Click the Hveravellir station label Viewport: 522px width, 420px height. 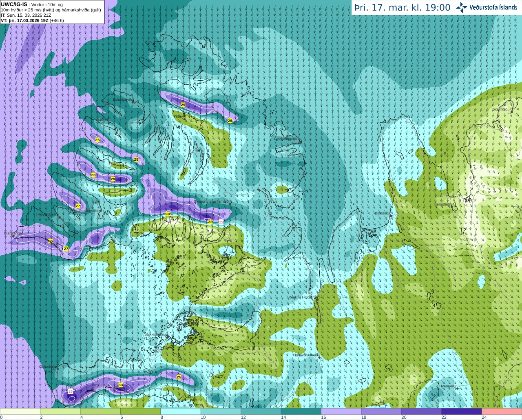[x=447, y=386]
